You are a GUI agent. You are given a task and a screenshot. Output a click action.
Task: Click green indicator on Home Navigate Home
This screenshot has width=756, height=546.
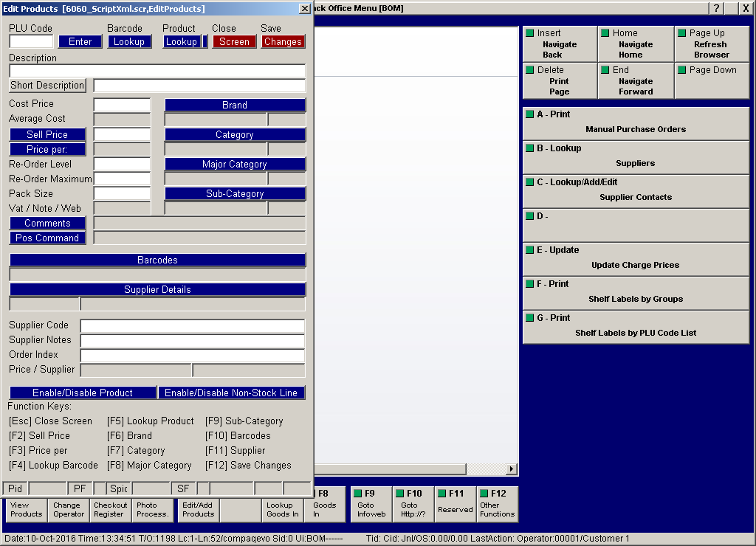[x=605, y=32]
